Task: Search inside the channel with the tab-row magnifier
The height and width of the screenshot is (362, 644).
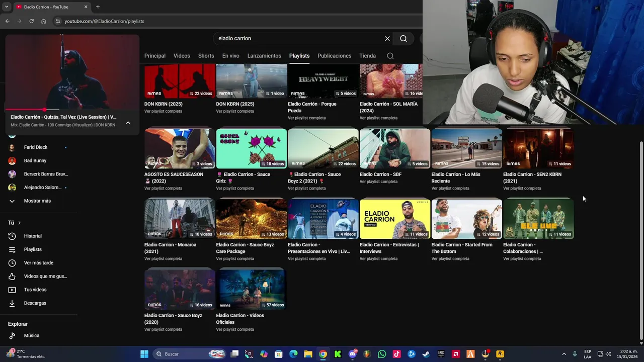Action: coord(390,56)
